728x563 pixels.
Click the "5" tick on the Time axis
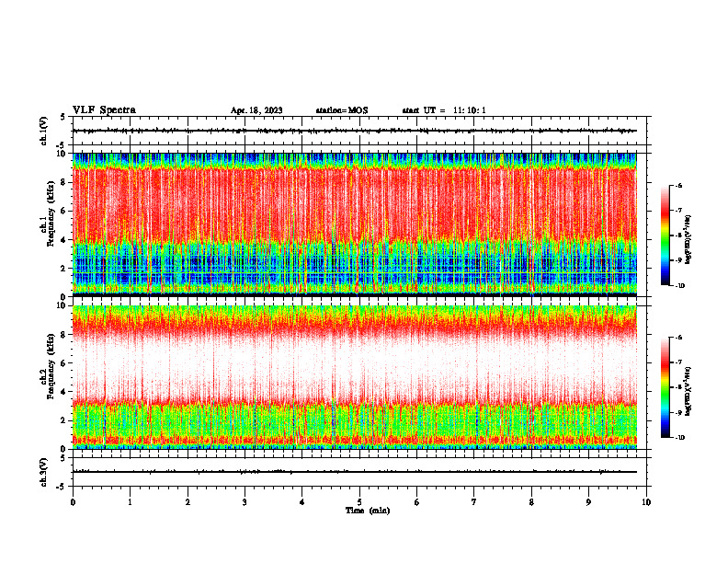tap(359, 502)
